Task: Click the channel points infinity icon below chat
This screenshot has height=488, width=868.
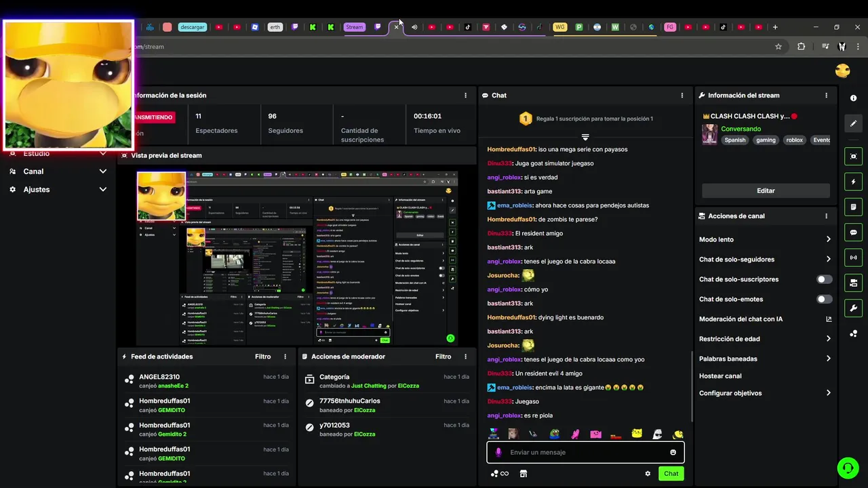Action: tap(500, 474)
